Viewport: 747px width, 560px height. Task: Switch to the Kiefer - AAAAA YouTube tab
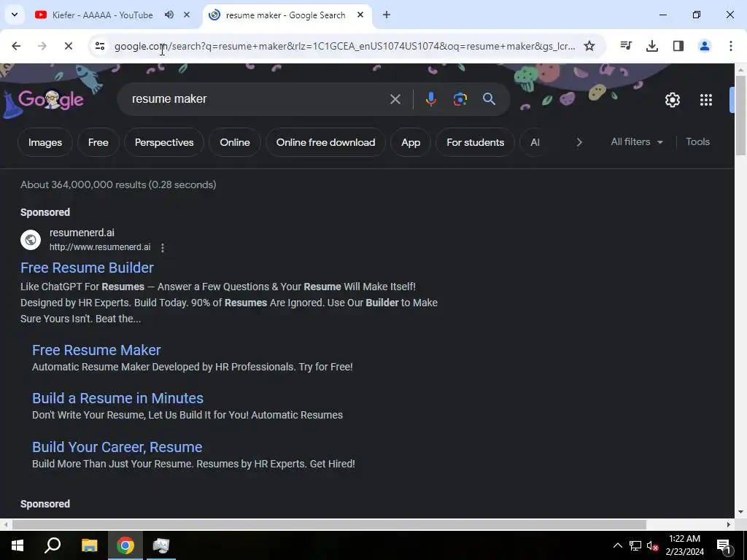[102, 15]
